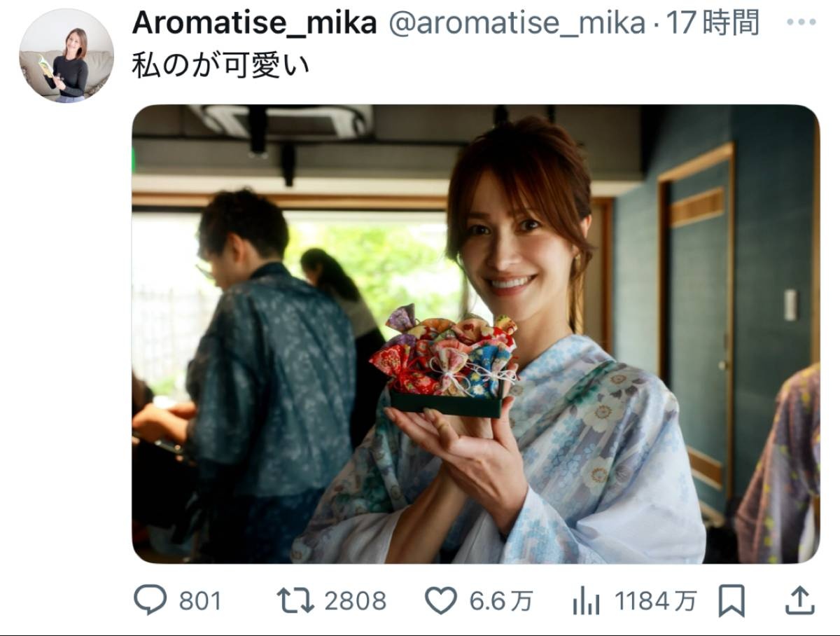Bookmark this post with the ribbon icon
The height and width of the screenshot is (636, 840).
731,601
